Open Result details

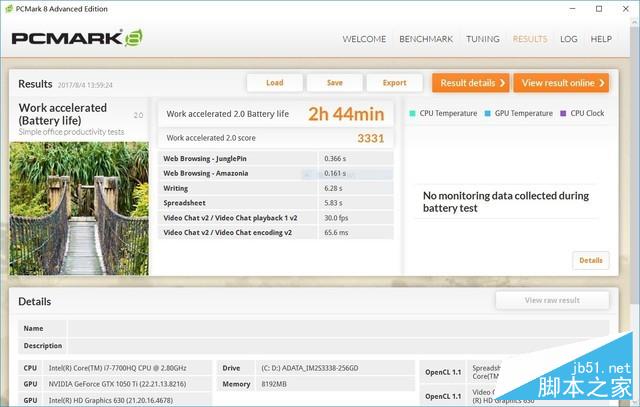pyautogui.click(x=471, y=83)
